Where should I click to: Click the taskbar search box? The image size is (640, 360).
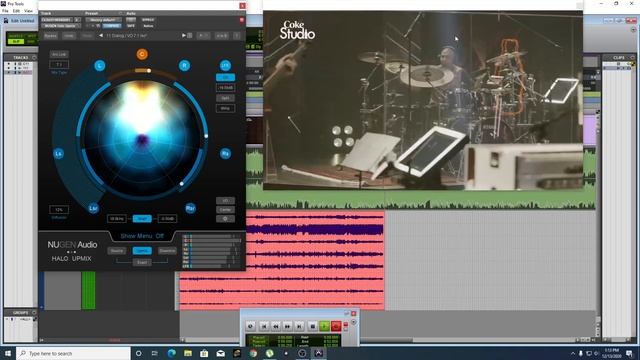point(73,353)
